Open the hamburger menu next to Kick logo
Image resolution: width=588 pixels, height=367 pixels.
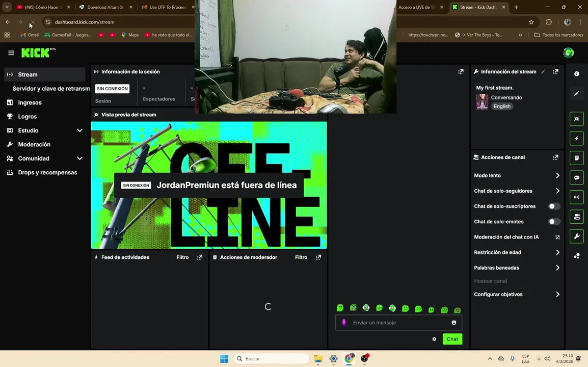11,53
